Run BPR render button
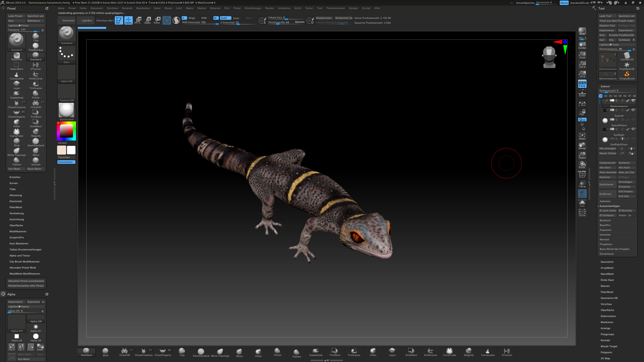The width and height of the screenshot is (644, 362). [x=582, y=32]
